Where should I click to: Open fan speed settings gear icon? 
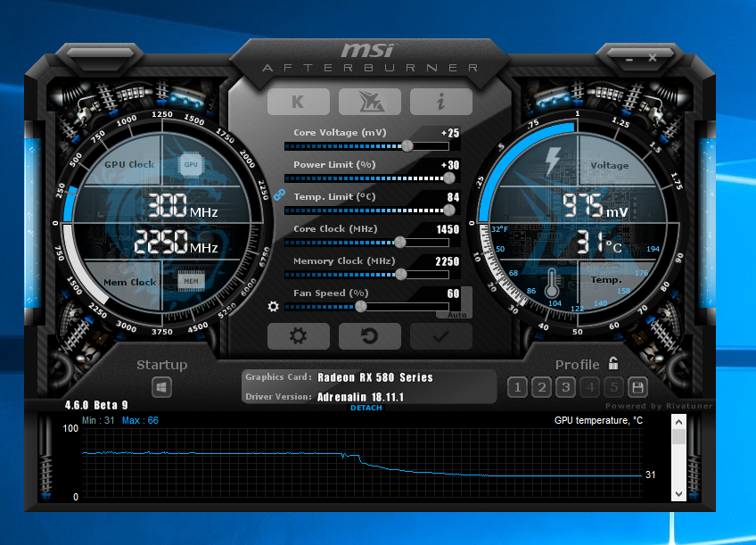(274, 306)
